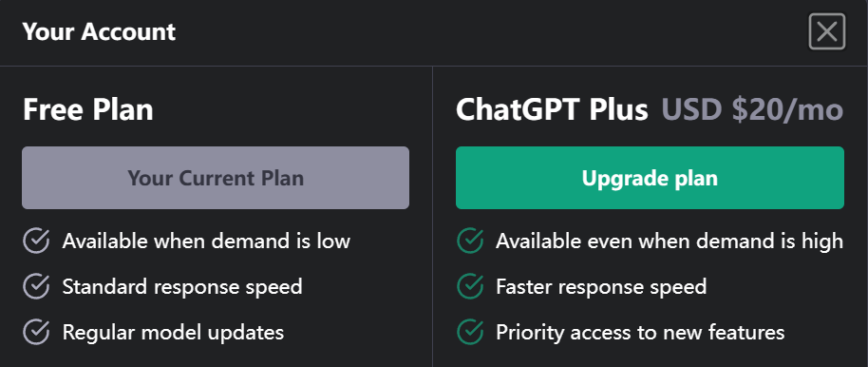Click the divider between the two plans
This screenshot has height=367, width=868.
click(432, 217)
